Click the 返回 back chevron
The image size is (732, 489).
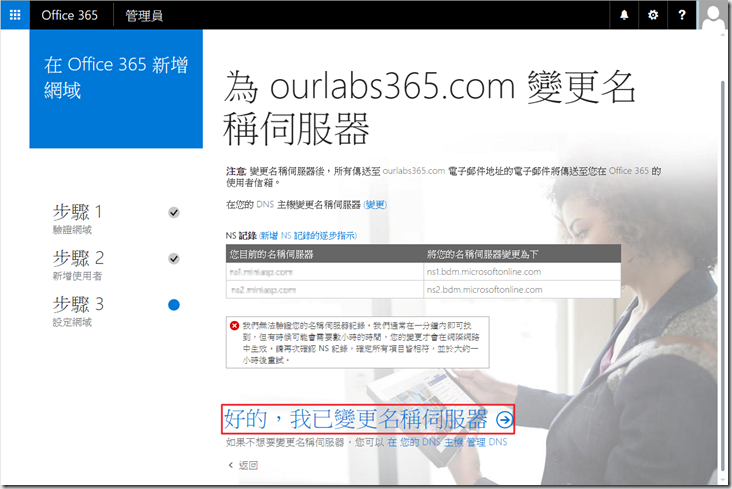(231, 465)
